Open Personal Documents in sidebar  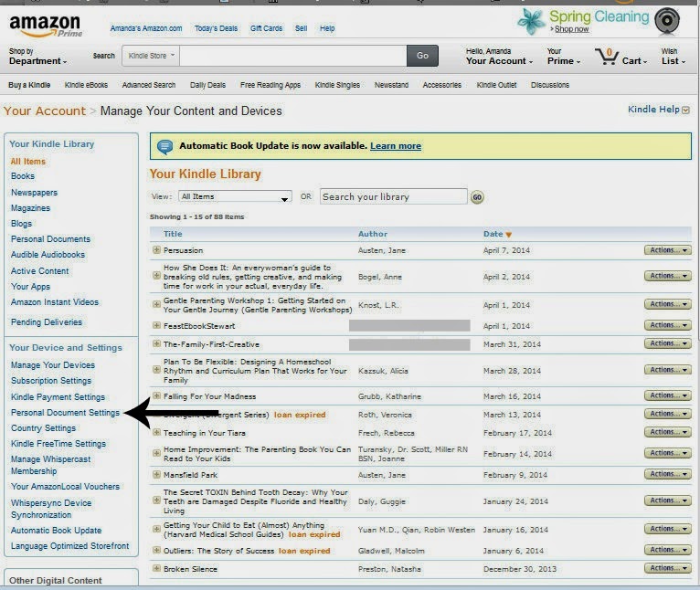(x=50, y=239)
